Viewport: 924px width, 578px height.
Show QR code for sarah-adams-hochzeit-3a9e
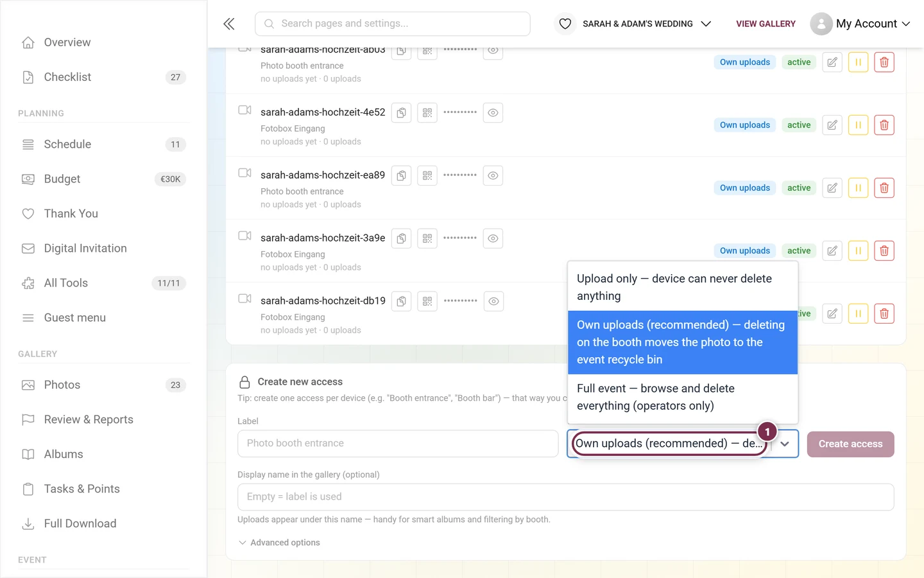coord(427,239)
